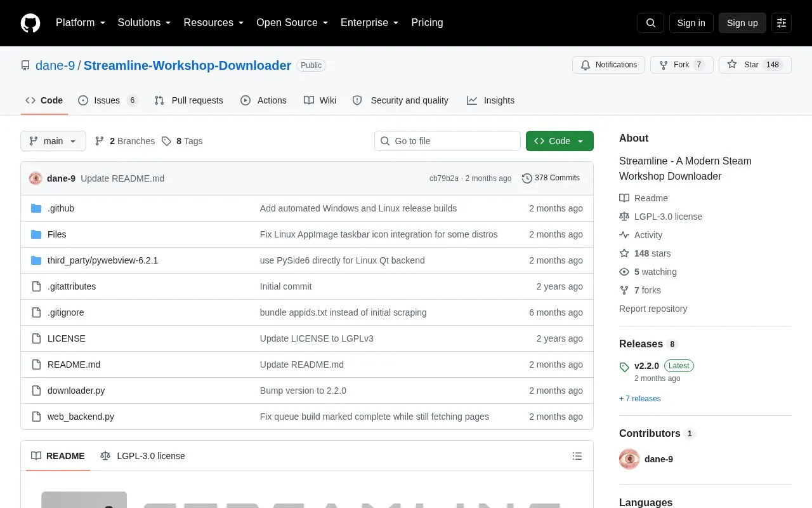Open the search magnifier button
812x508 pixels.
(x=651, y=23)
